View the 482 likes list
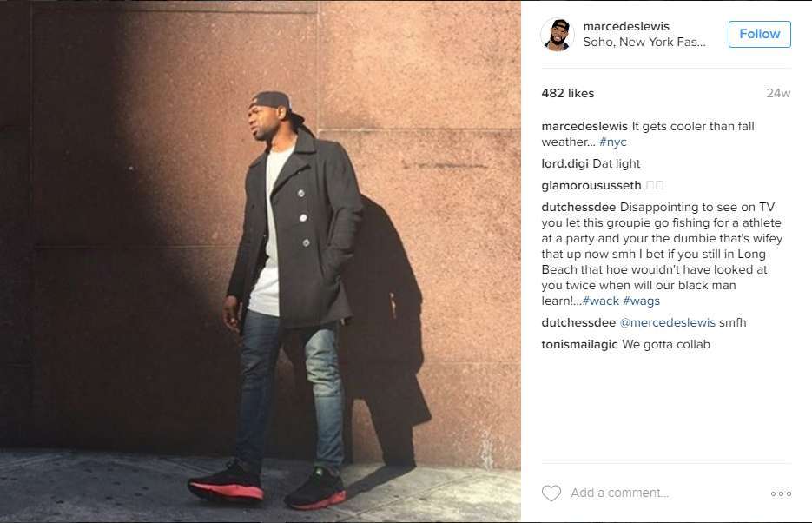Screen dimensions: 812x523 pyautogui.click(x=568, y=93)
